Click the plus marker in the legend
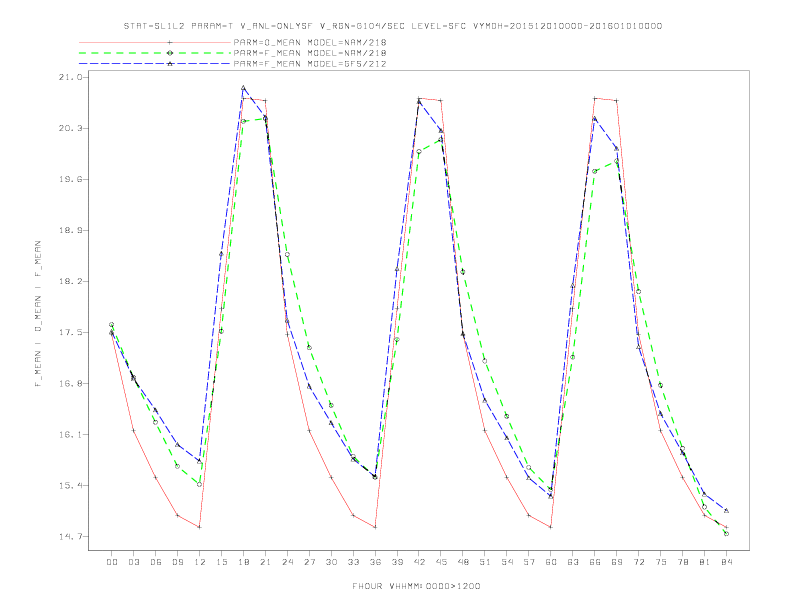This screenshot has width=792, height=612. pos(170,42)
